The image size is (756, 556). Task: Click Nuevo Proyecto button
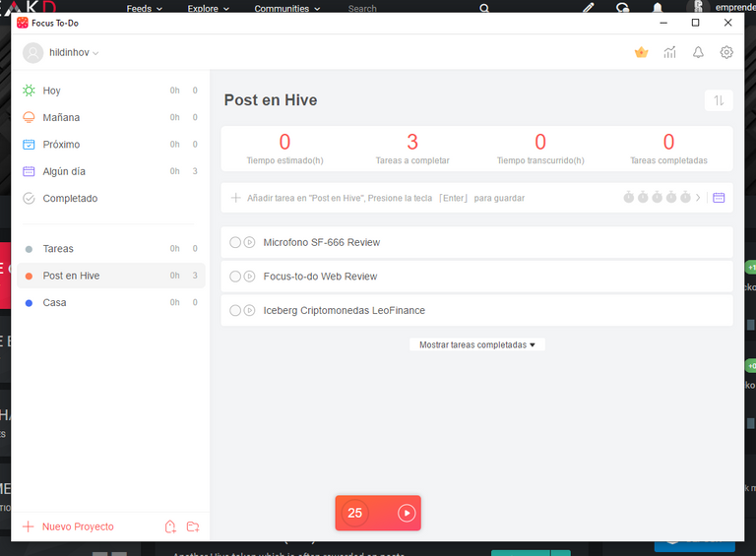[69, 526]
